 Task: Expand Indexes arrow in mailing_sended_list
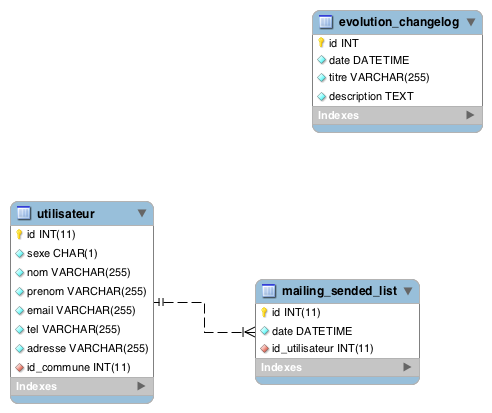[x=407, y=367]
